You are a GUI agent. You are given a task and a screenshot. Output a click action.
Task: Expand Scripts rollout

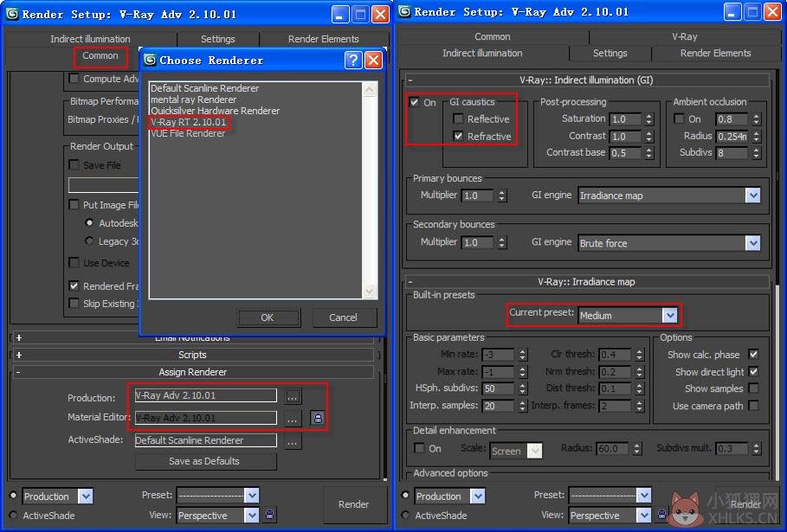[193, 355]
